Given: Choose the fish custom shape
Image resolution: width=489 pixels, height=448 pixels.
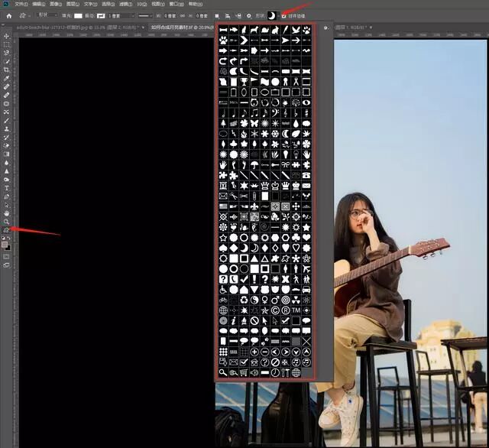Looking at the screenshot, I should click(234, 30).
